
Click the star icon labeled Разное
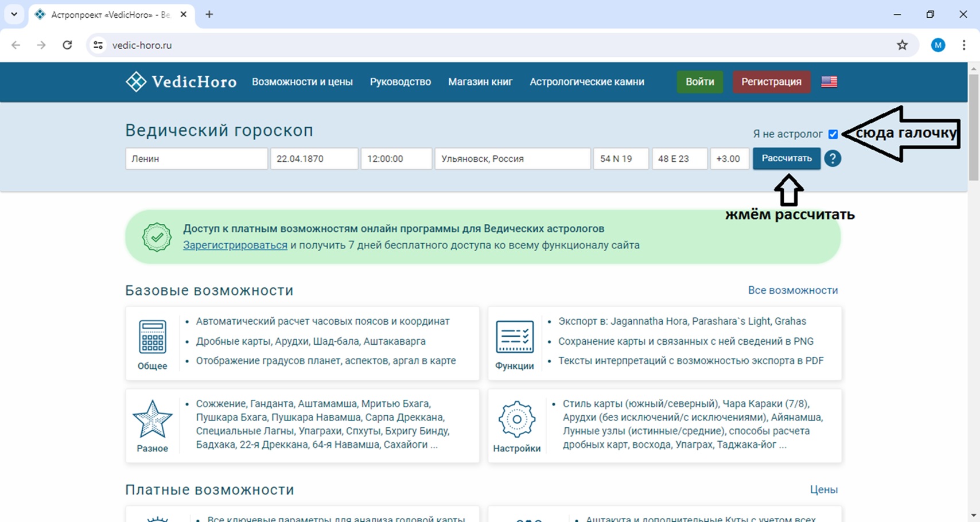[152, 419]
